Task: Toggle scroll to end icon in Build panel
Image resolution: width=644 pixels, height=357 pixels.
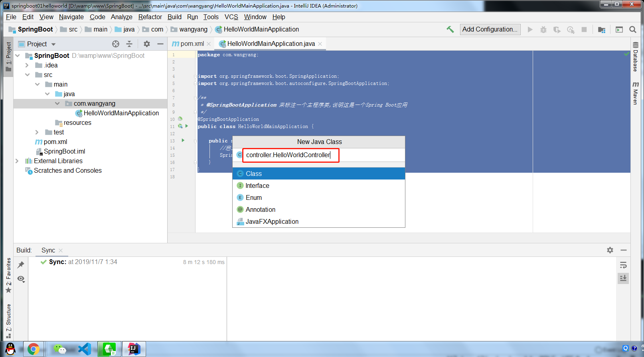Action: click(x=623, y=278)
